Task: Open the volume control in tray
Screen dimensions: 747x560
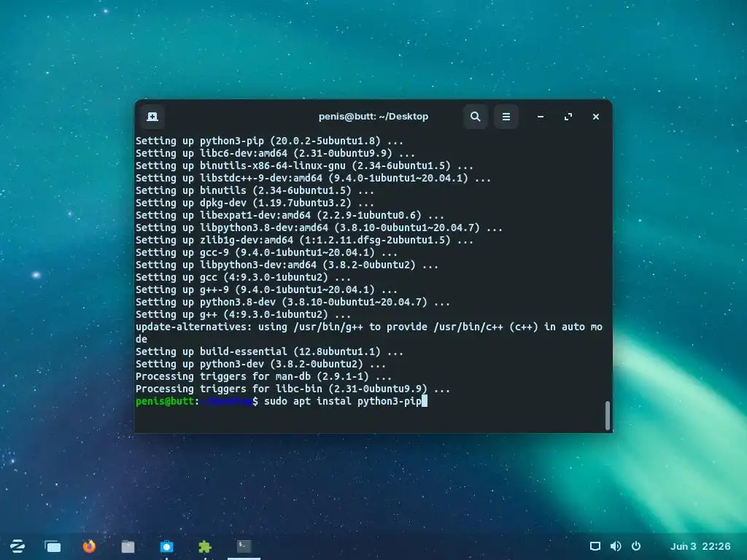Action: [x=616, y=546]
